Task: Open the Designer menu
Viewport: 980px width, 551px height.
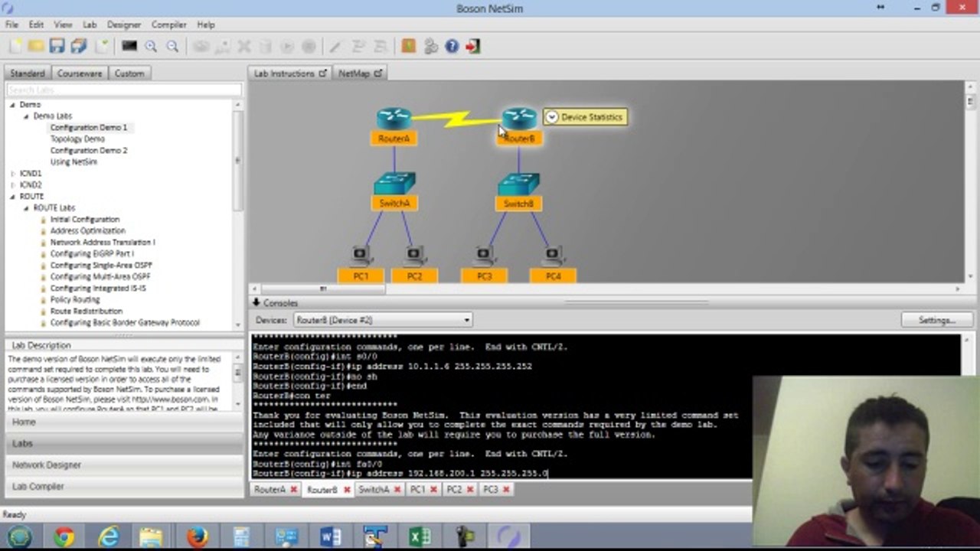Action: pos(123,24)
